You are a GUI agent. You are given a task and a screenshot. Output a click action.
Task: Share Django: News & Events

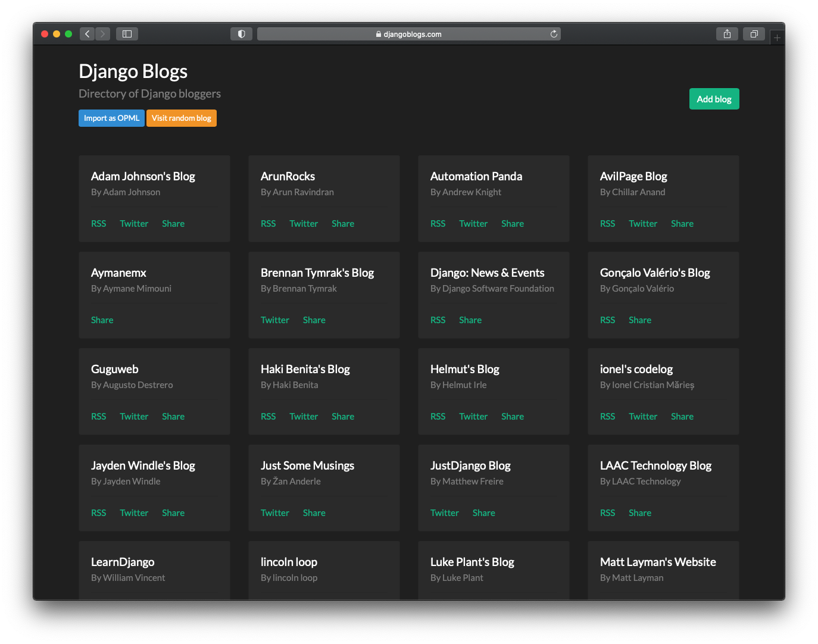[470, 320]
